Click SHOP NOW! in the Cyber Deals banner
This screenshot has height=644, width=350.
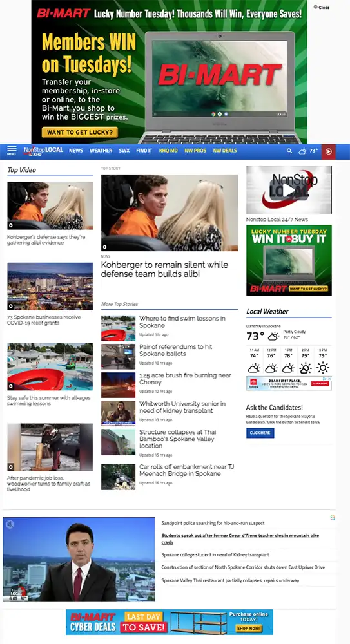tap(248, 629)
